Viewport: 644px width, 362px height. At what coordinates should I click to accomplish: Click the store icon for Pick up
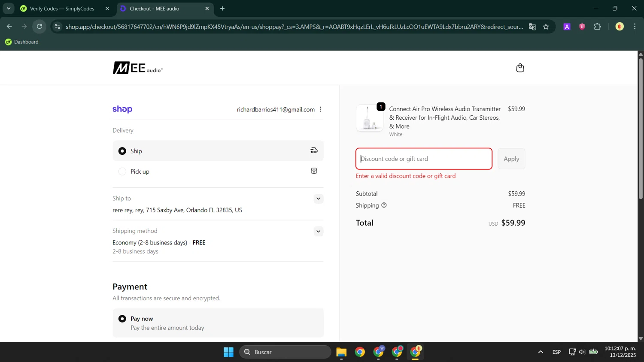314,171
